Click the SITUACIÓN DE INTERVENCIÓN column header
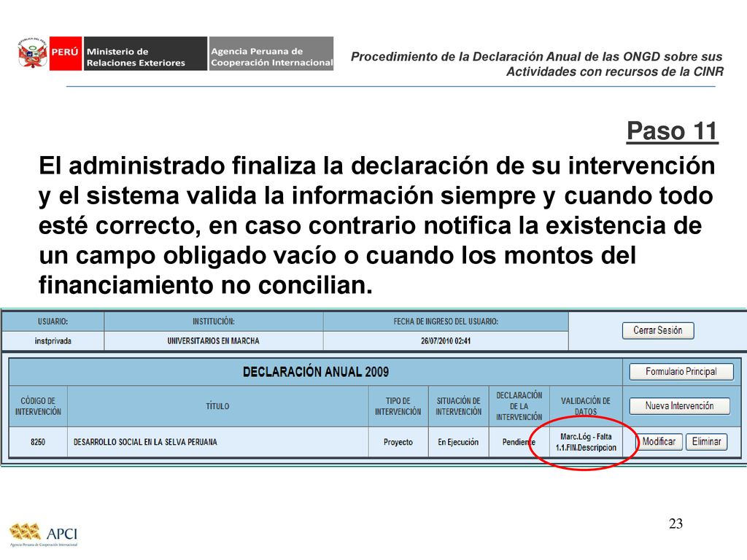 458,406
